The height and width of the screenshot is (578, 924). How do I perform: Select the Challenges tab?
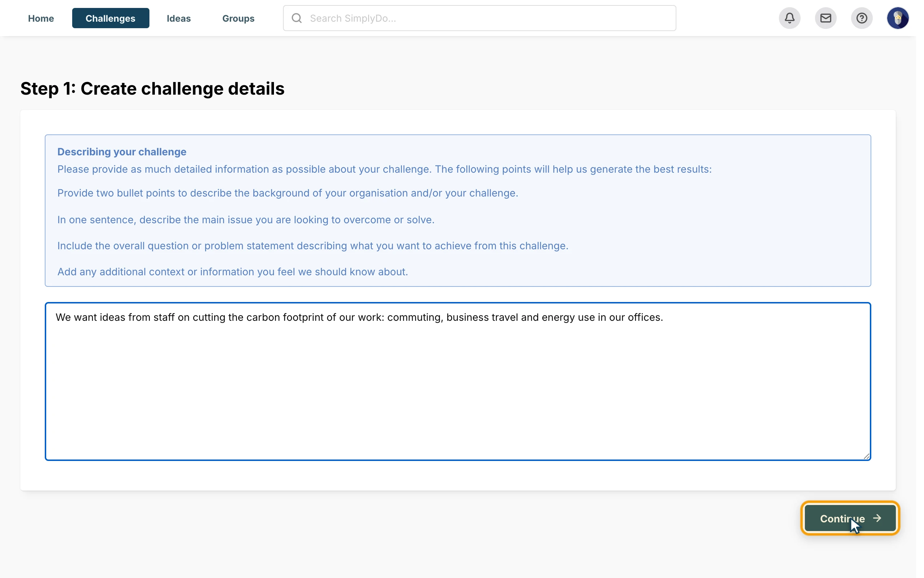point(110,18)
